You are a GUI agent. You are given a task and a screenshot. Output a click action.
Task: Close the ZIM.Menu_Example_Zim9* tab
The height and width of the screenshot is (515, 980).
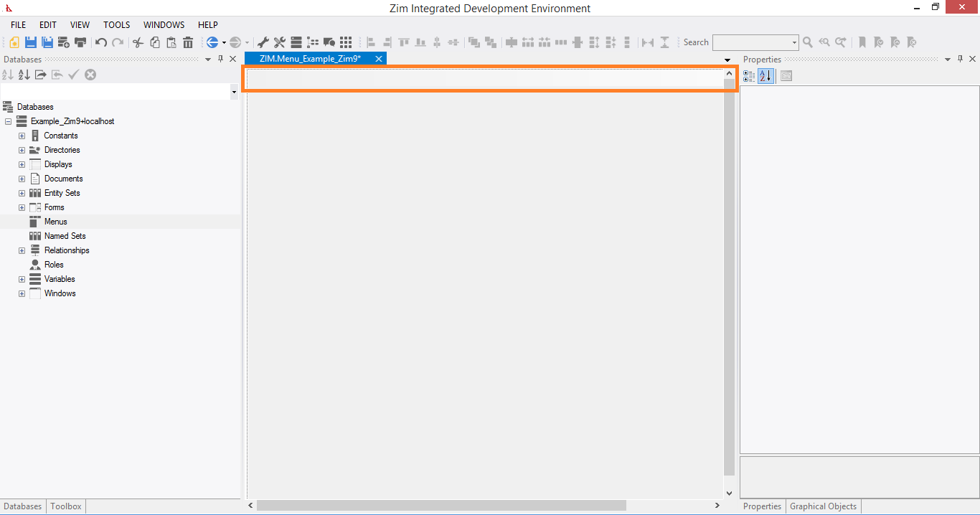click(x=379, y=59)
